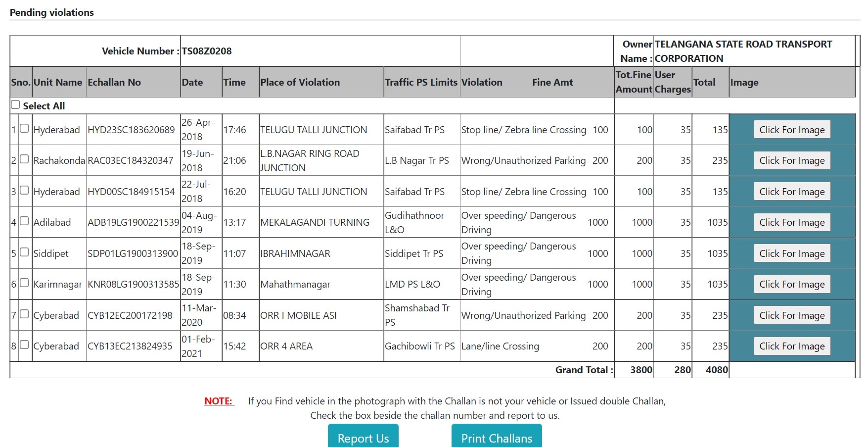868x447 pixels.
Task: Select vehicle number TS08Z0208 text
Action: click(x=207, y=51)
